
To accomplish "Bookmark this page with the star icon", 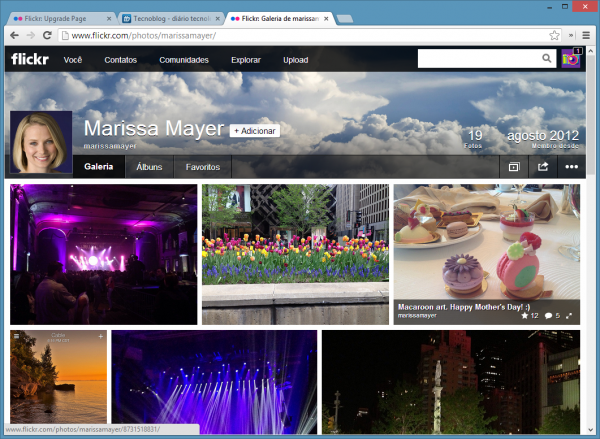I will (x=554, y=36).
